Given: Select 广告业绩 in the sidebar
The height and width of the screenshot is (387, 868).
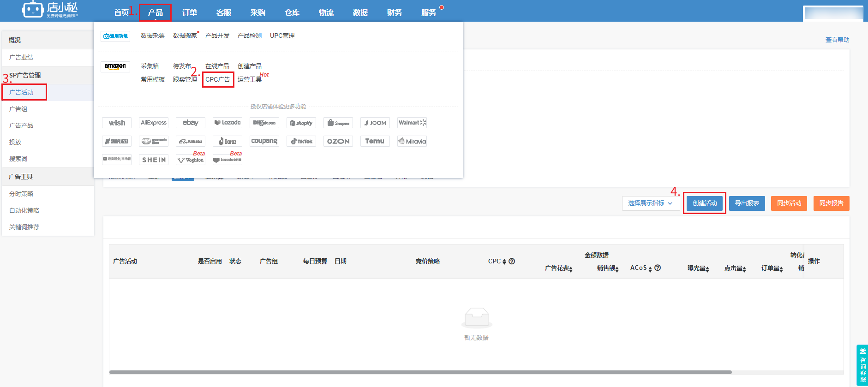Looking at the screenshot, I should (21, 57).
